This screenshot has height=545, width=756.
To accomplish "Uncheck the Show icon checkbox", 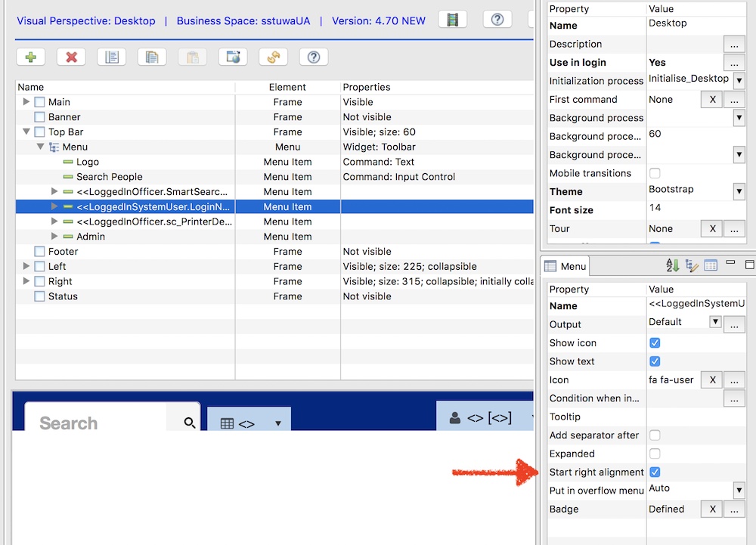I will point(655,342).
